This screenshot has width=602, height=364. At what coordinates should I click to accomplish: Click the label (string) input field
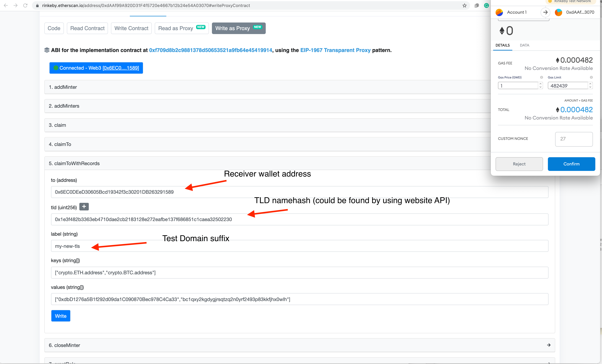(299, 246)
